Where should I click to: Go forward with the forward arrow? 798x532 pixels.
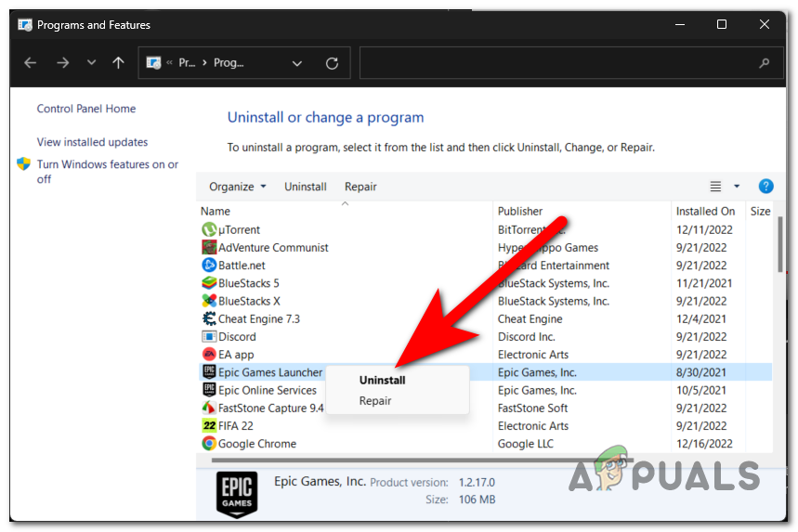click(62, 62)
